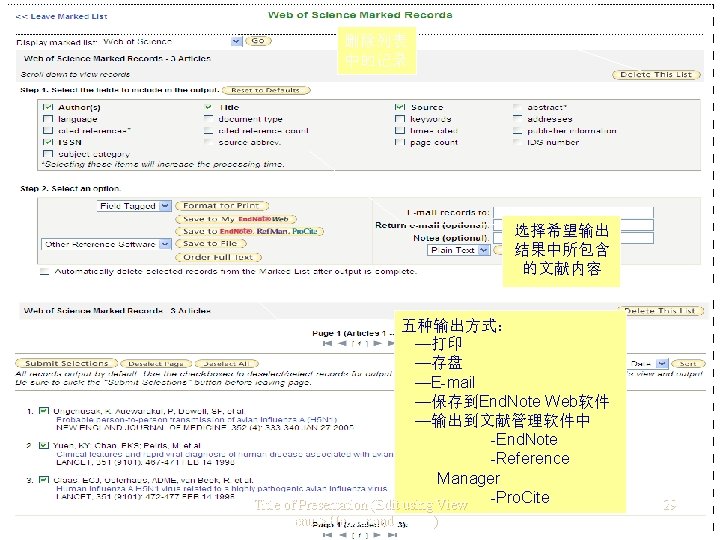Click the lower Delete This List button

[x=659, y=311]
